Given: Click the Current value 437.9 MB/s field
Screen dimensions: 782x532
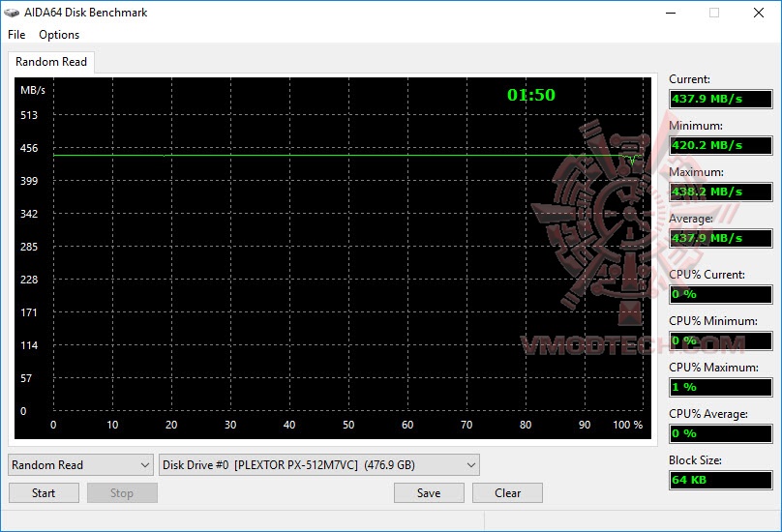Looking at the screenshot, I should pyautogui.click(x=721, y=99).
